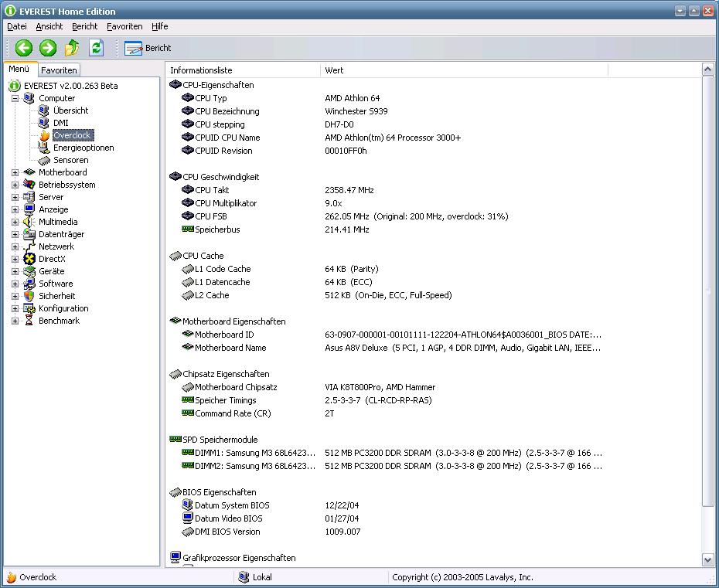Expand the Motherboard tree node
The height and width of the screenshot is (588, 719).
(x=15, y=172)
